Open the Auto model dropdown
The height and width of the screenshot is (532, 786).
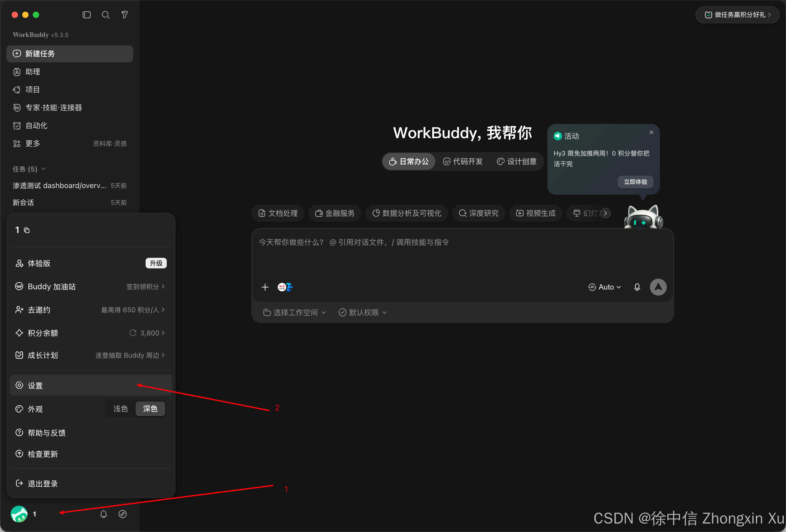point(605,287)
